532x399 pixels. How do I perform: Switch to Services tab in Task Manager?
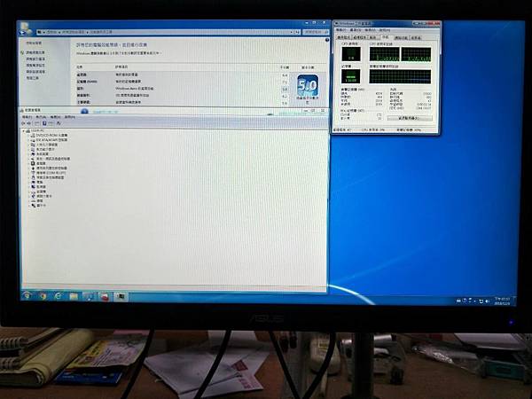[373, 37]
